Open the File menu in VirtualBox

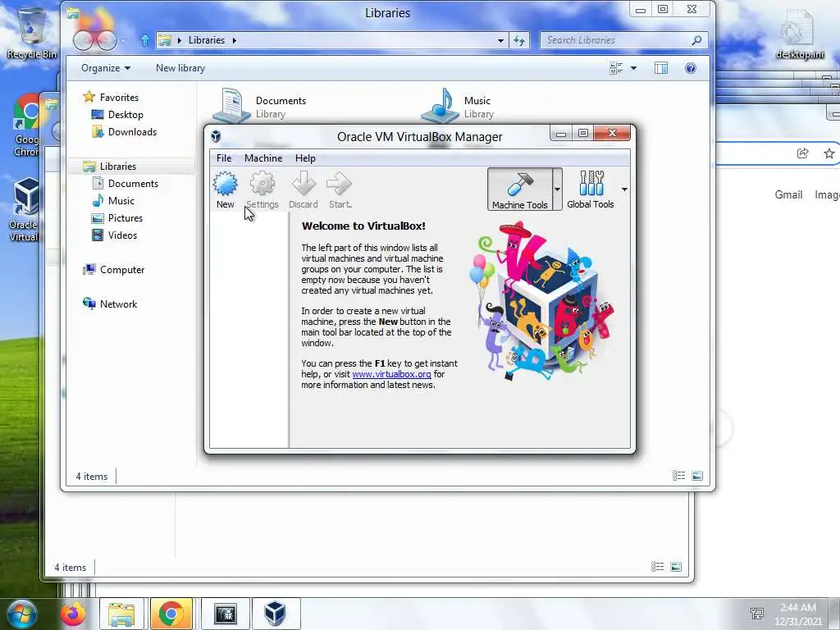pyautogui.click(x=224, y=158)
